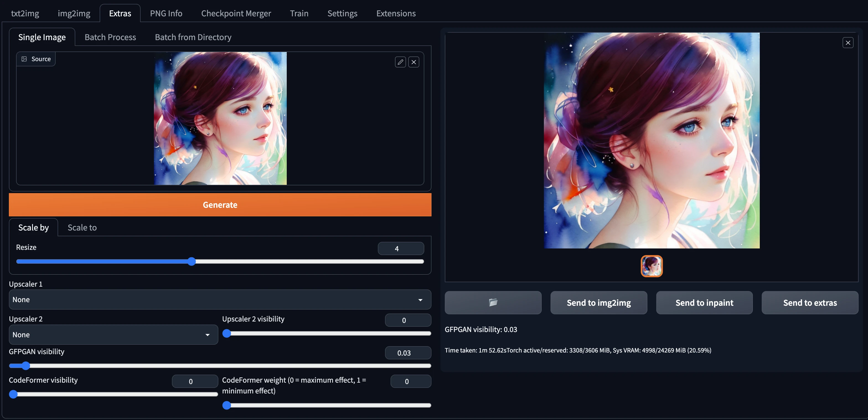Click the upscaled output image preview
The width and height of the screenshot is (868, 420).
(x=652, y=141)
